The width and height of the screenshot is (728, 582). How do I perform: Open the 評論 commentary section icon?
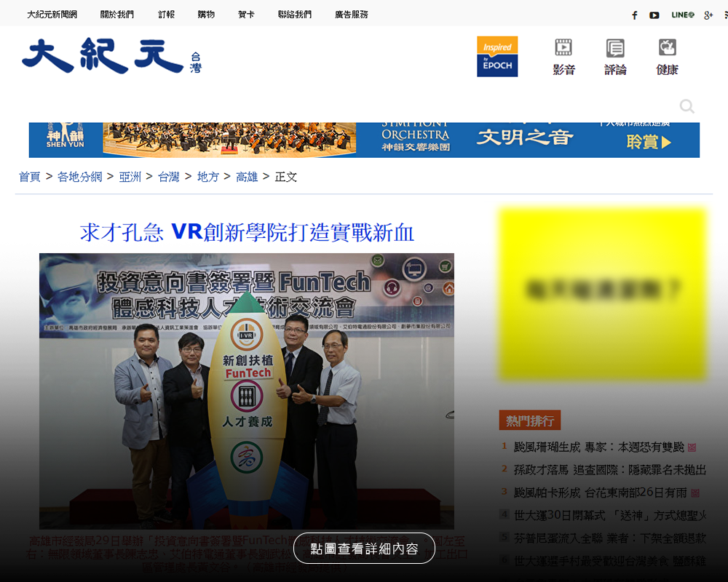615,57
